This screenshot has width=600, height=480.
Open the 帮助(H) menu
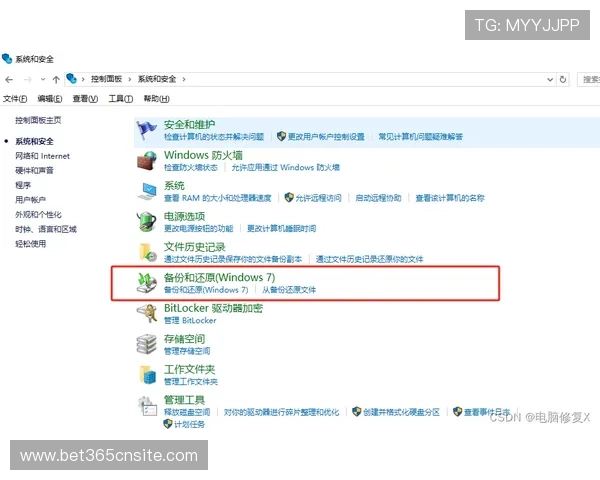click(x=157, y=99)
